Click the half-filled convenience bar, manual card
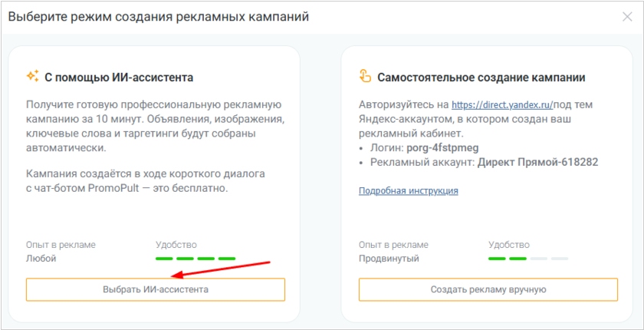The width and height of the screenshot is (644, 330). 527,259
